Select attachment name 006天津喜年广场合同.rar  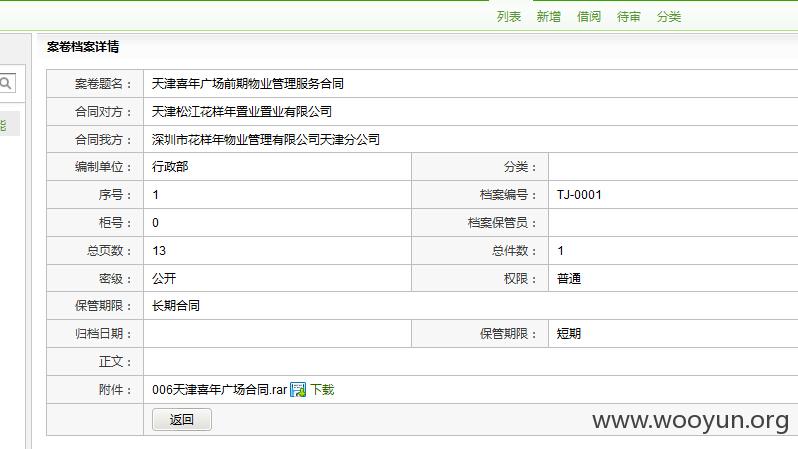219,389
